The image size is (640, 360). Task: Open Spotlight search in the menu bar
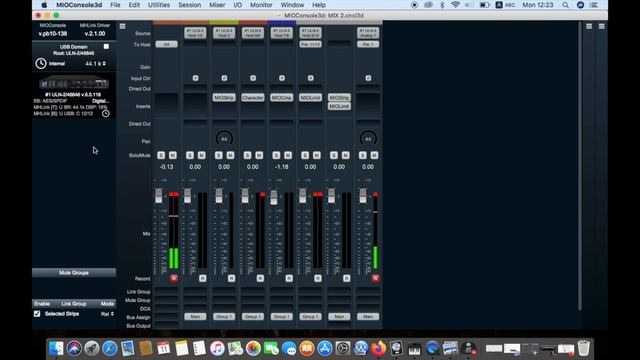point(565,5)
